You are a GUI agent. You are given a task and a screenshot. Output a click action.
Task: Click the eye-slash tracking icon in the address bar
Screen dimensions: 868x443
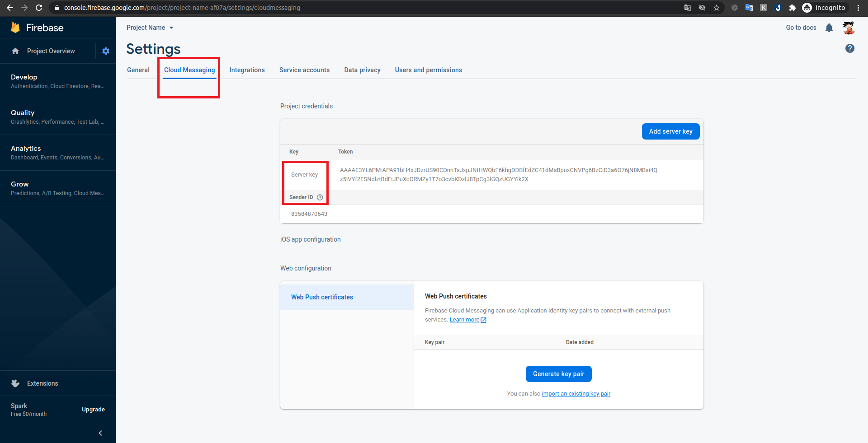(702, 8)
